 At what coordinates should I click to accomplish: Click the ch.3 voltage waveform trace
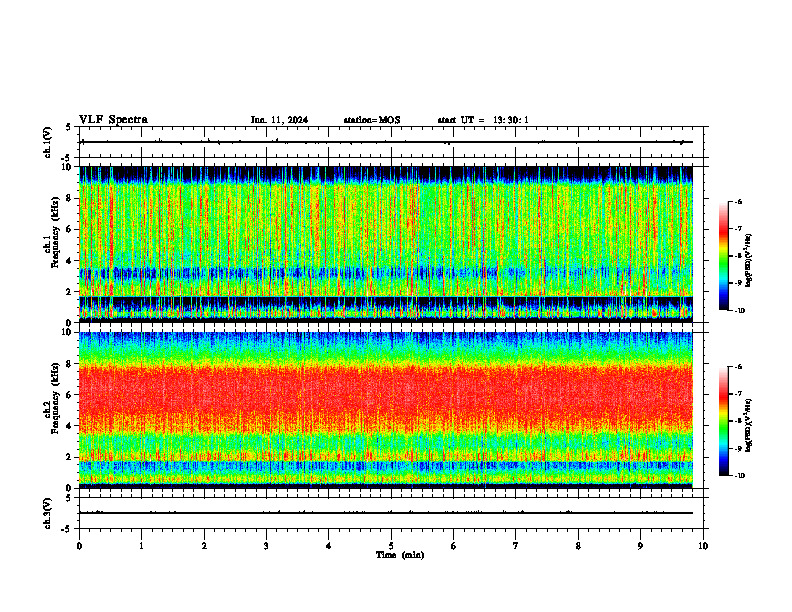[386, 513]
